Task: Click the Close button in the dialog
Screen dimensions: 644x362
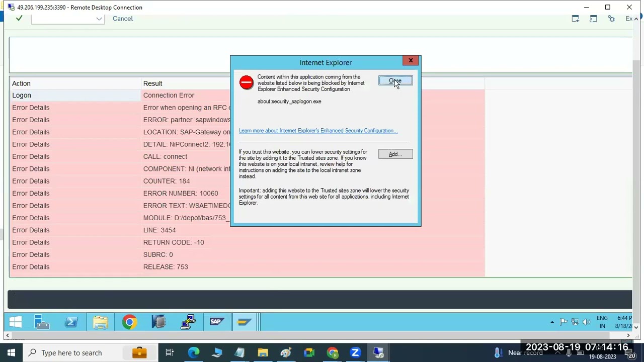Action: pyautogui.click(x=395, y=81)
